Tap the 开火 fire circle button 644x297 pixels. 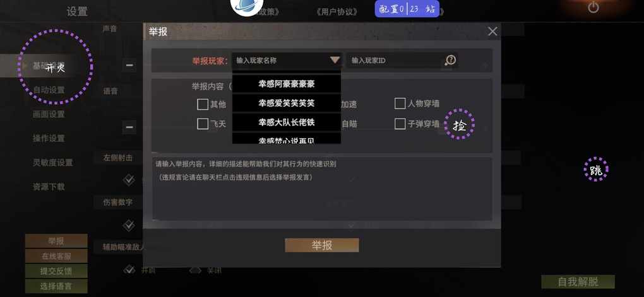(56, 66)
